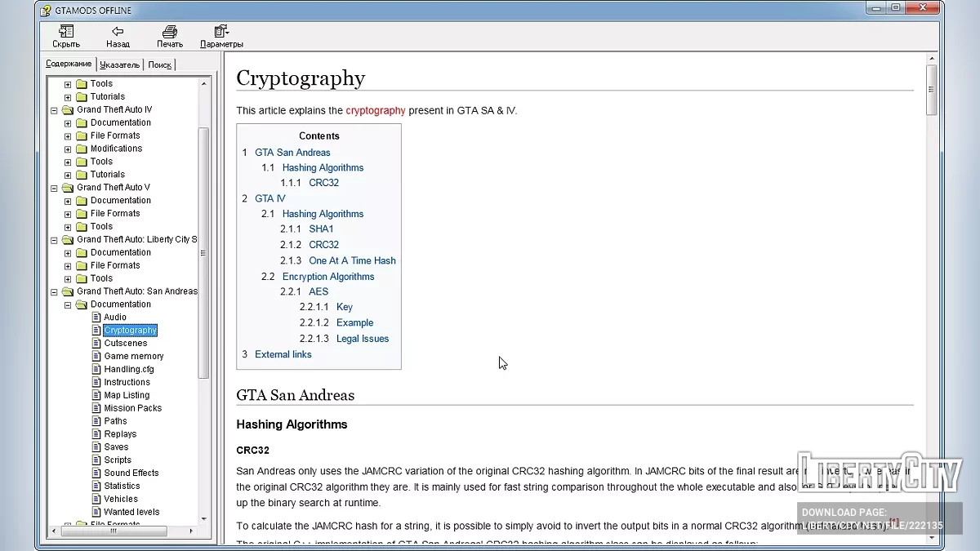Click the Назад (Back) arrow icon
This screenshot has width=980, height=551.
pos(118,31)
